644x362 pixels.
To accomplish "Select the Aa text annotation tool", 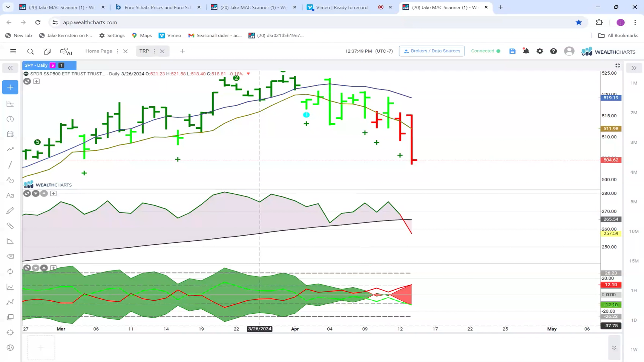I will 10,195.
